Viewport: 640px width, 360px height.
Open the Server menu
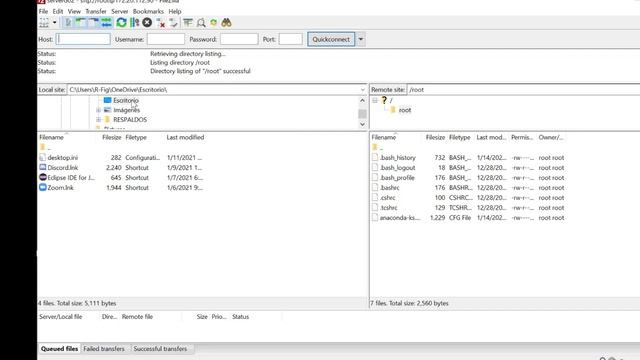[x=120, y=11]
